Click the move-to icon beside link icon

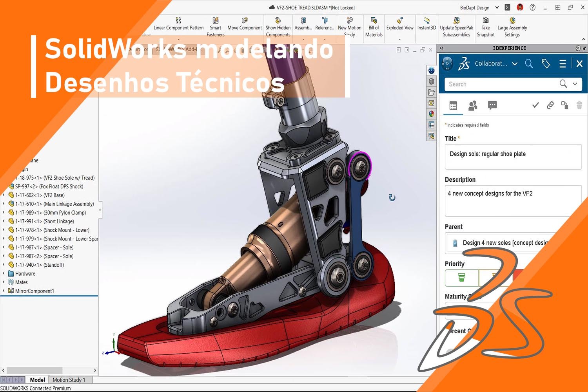(x=564, y=105)
